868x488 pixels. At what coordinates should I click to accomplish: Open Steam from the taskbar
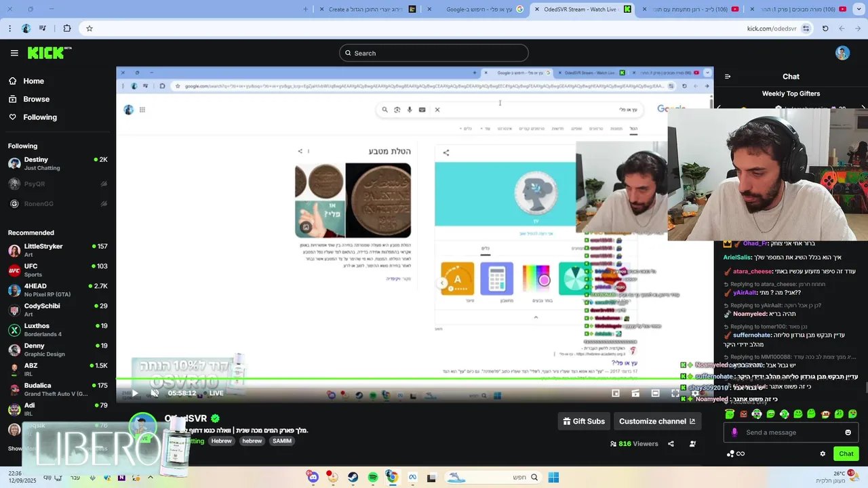coord(353,477)
